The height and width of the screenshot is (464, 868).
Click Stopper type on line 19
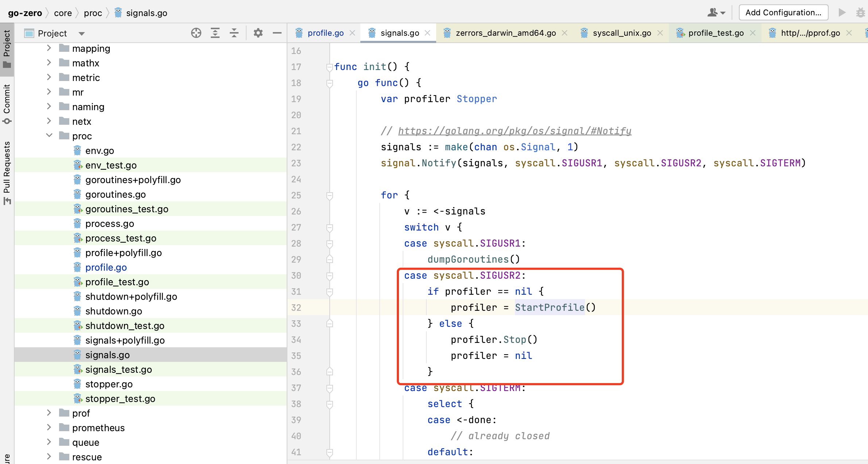pyautogui.click(x=477, y=99)
